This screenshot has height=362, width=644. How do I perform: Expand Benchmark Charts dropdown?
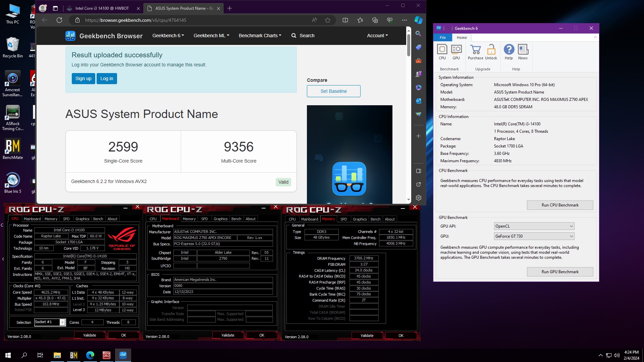[260, 36]
